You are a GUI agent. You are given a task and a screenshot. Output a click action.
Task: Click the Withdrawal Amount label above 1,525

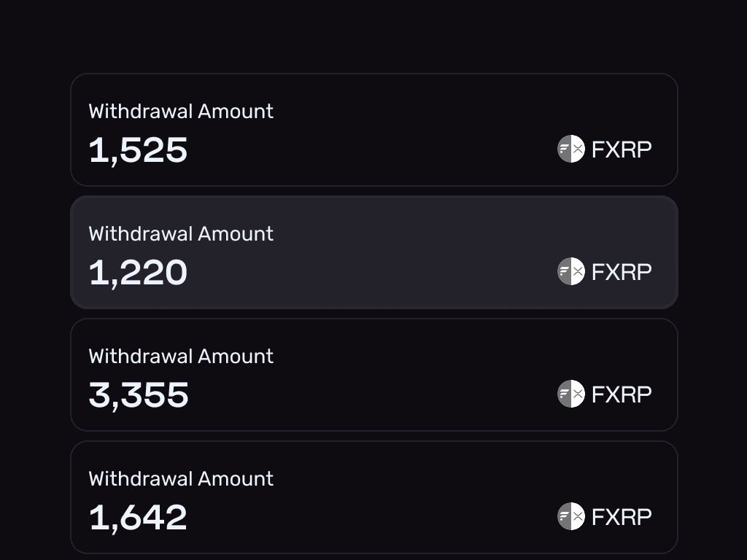click(x=181, y=112)
